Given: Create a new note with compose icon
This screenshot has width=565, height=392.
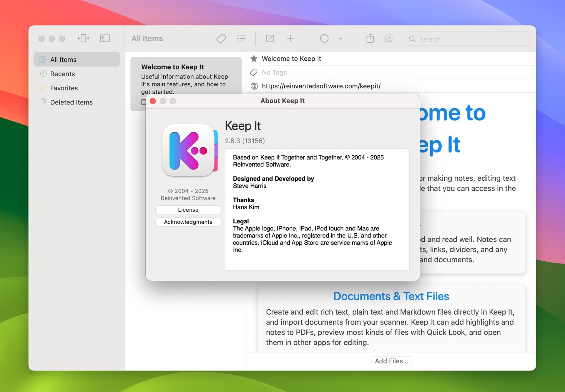Looking at the screenshot, I should (x=270, y=39).
